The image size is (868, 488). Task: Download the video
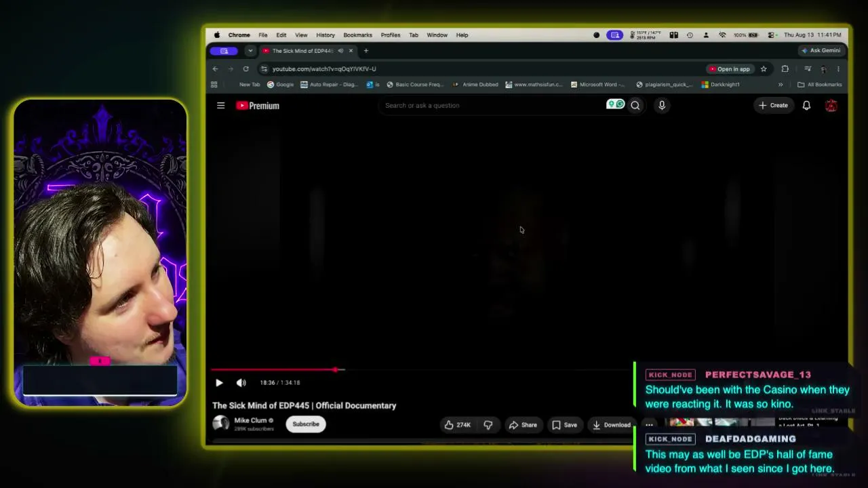point(611,425)
